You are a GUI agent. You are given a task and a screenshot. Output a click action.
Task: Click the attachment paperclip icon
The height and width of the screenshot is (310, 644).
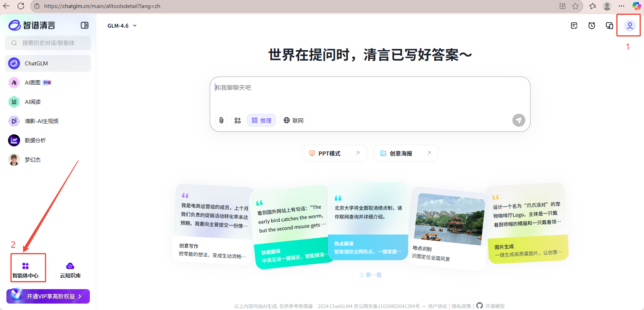tap(221, 120)
